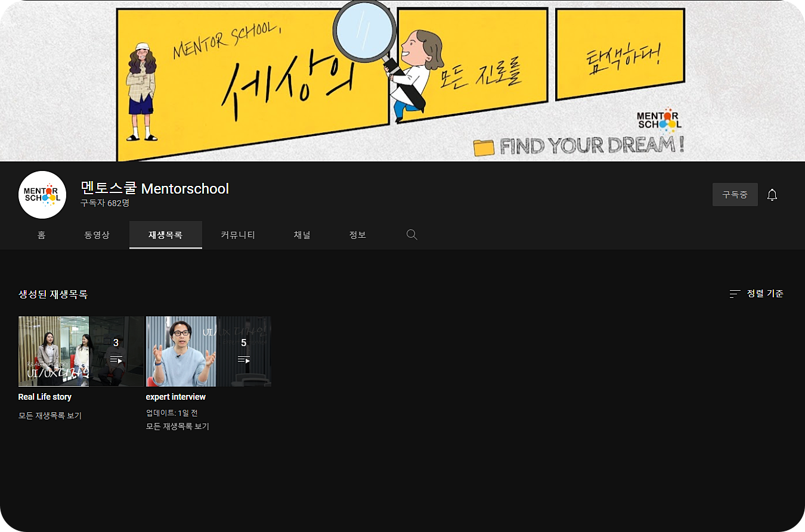Open the 채널 tab

(302, 235)
